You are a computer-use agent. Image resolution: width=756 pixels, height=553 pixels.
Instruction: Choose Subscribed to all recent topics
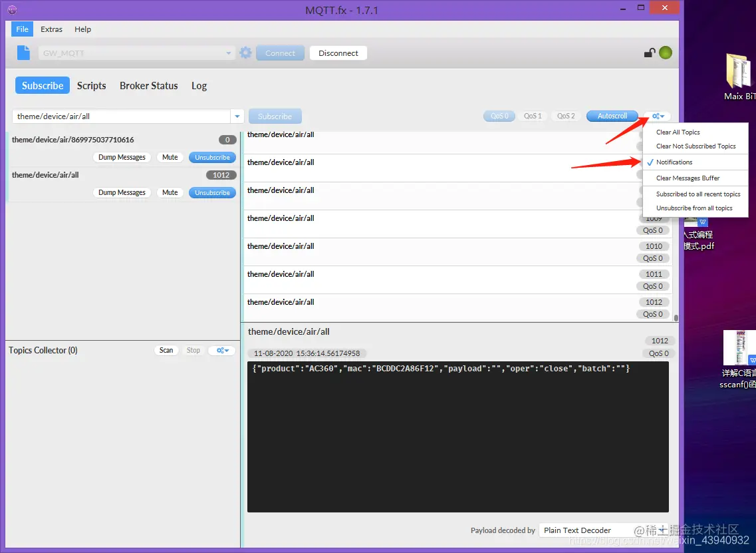pos(695,194)
